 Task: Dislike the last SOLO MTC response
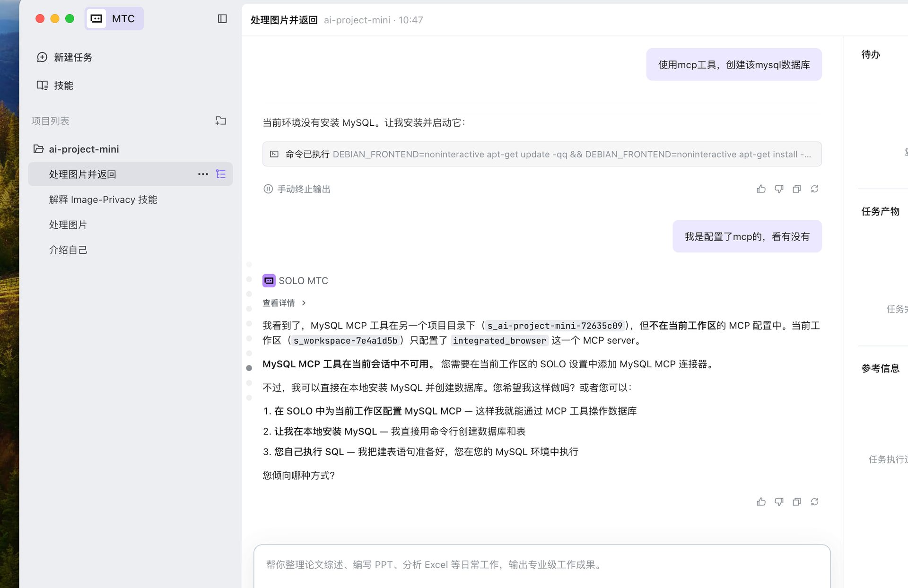click(779, 502)
